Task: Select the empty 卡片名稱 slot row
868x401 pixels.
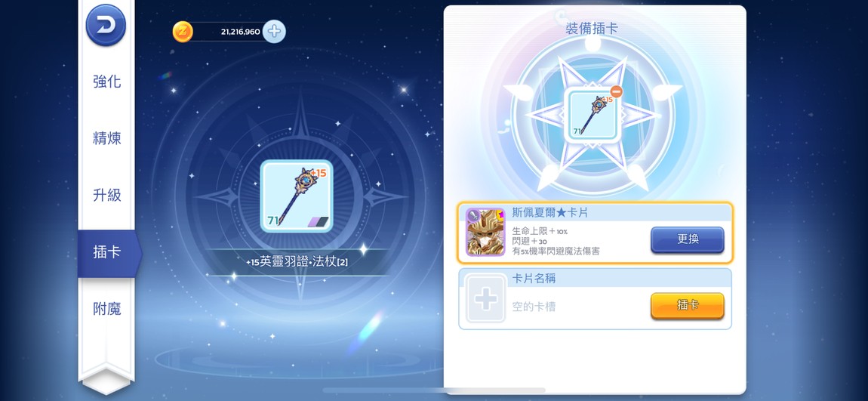Action: (595, 299)
